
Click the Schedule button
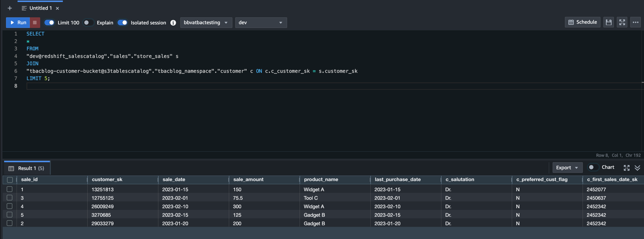(x=582, y=22)
